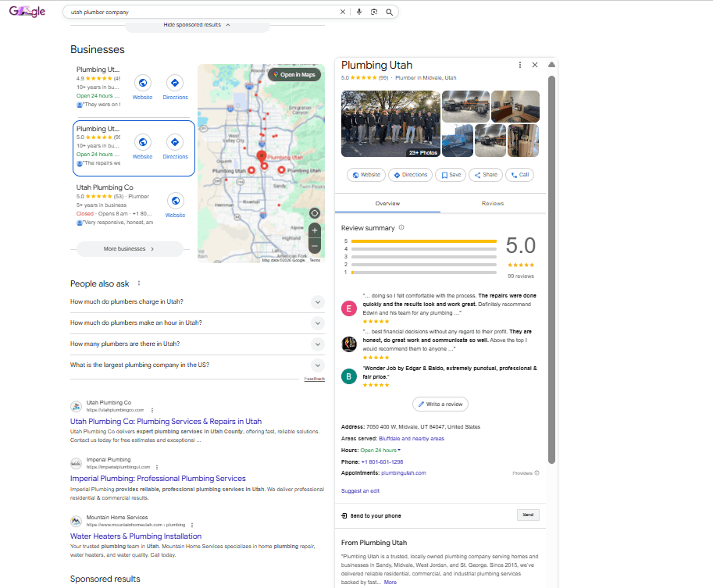
Task: Collapse sponsored results with the chevron
Action: (226, 25)
